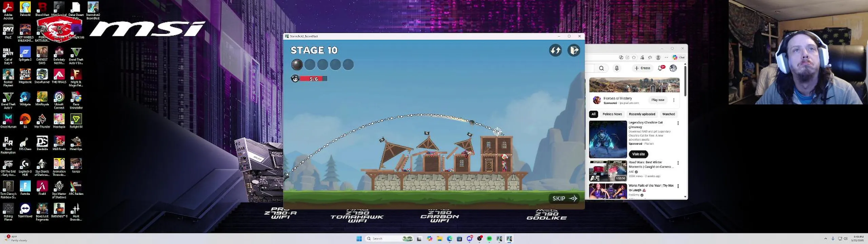Select the Ubisoft Connect desktop icon
Viewport: 868px width, 244px height.
pyautogui.click(x=59, y=100)
